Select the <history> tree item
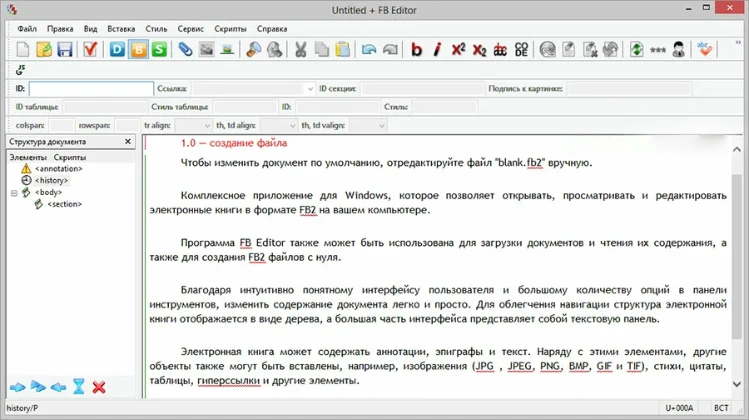 [x=52, y=180]
